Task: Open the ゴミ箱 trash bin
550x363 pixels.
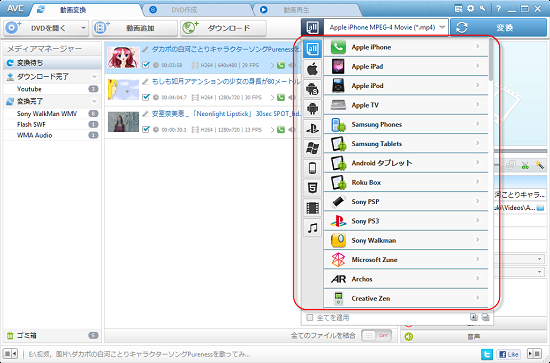Action: 53,335
